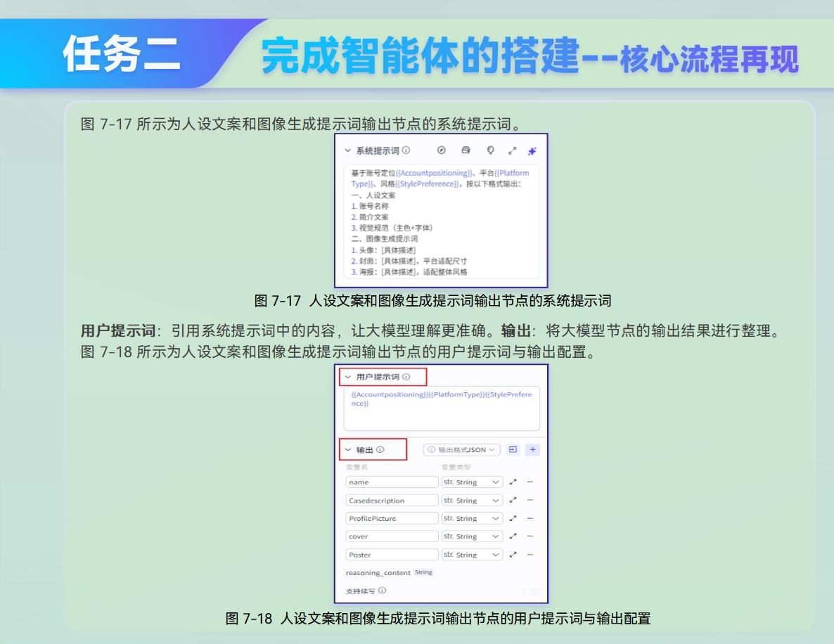Open the prompt library box icon
The image size is (834, 644).
click(x=466, y=150)
